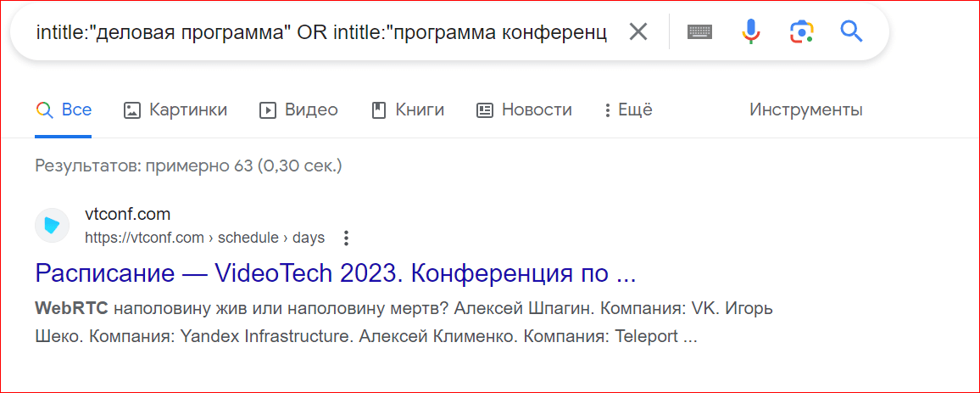Click the vtconf.com site favicon
Viewport: 980px width, 393px height.
click(52, 225)
